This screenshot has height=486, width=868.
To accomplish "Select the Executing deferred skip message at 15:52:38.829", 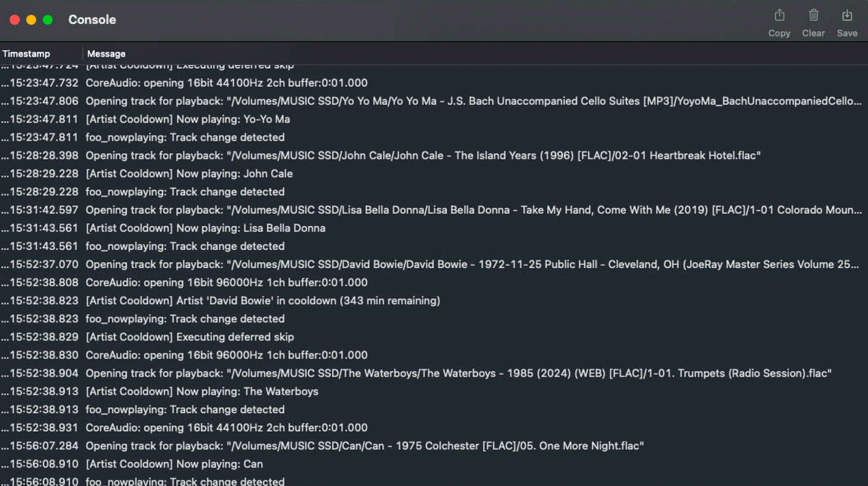I will pyautogui.click(x=190, y=337).
